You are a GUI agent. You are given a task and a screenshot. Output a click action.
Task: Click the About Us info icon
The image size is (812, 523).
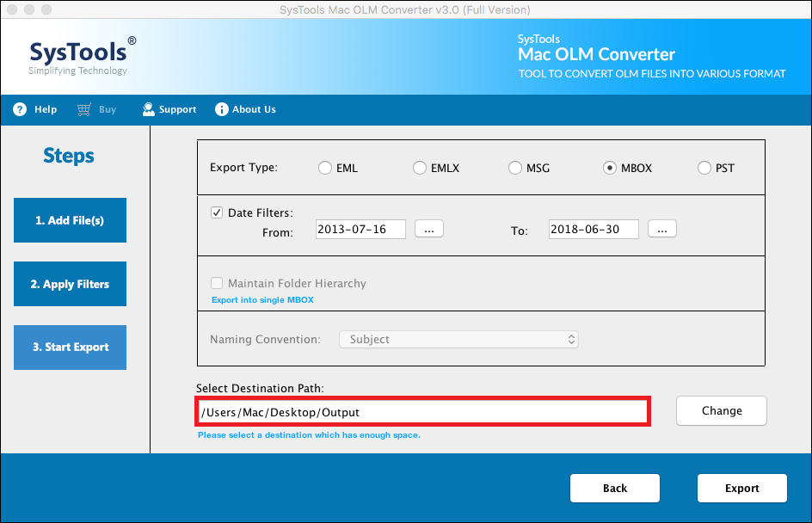point(222,109)
